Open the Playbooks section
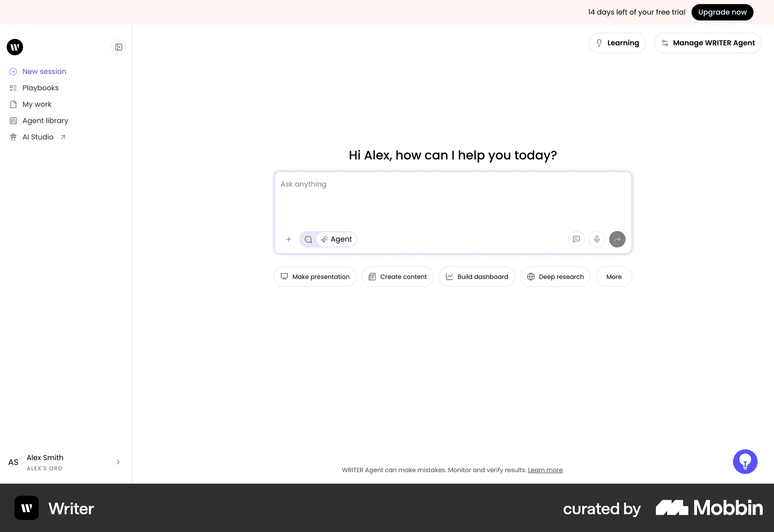The image size is (774, 532). (40, 88)
